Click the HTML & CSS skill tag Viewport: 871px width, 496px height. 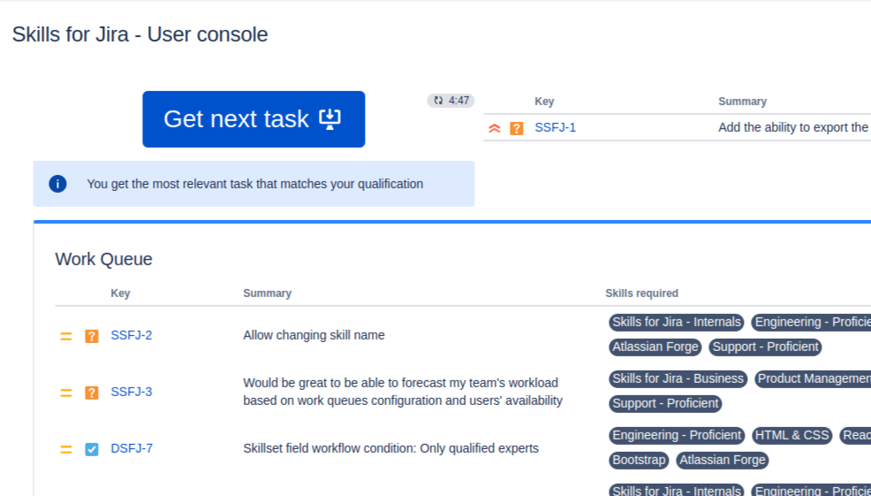coord(792,435)
